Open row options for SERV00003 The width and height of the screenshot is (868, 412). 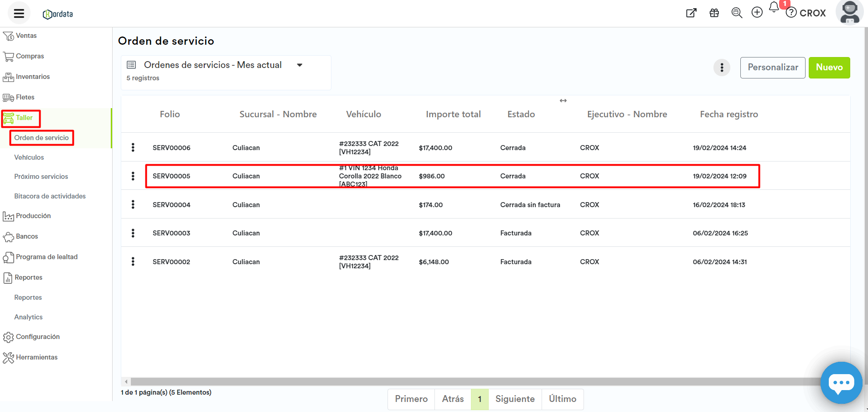pos(133,233)
